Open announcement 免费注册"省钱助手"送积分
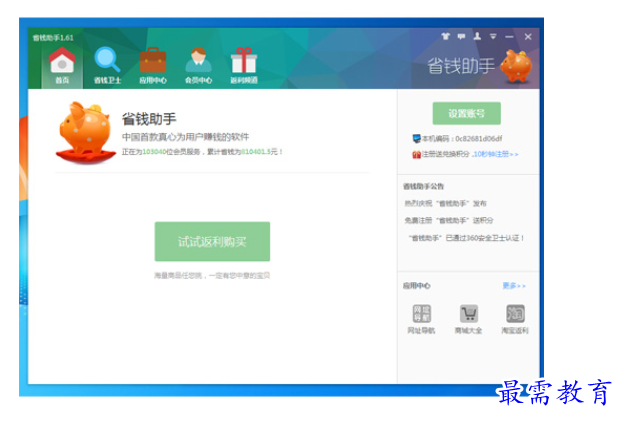This screenshot has height=424, width=620. [449, 220]
